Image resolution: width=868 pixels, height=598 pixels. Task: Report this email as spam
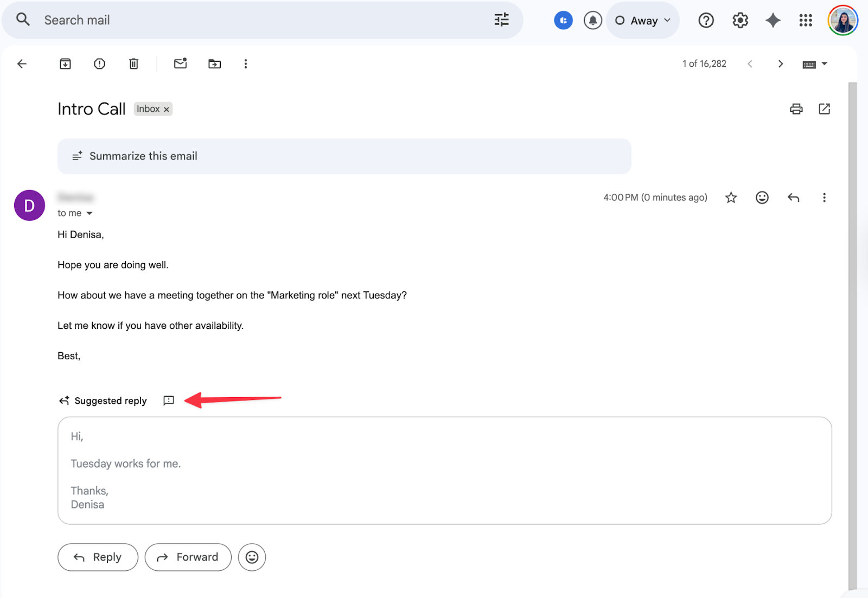[99, 63]
